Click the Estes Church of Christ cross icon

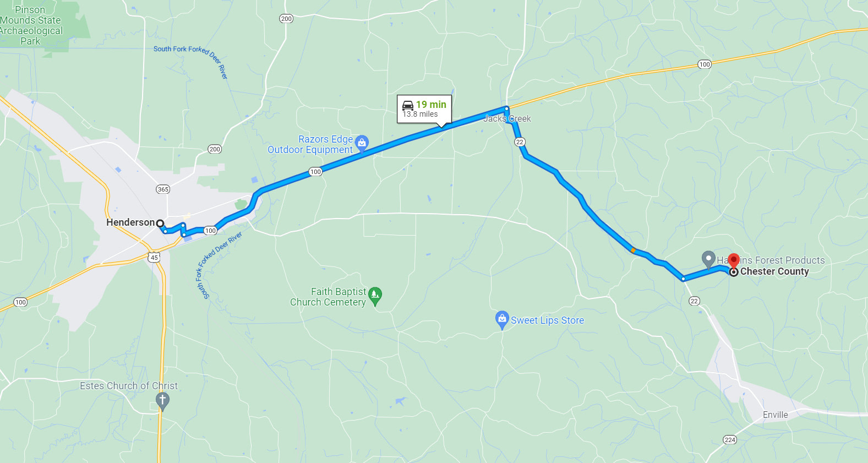click(x=162, y=401)
